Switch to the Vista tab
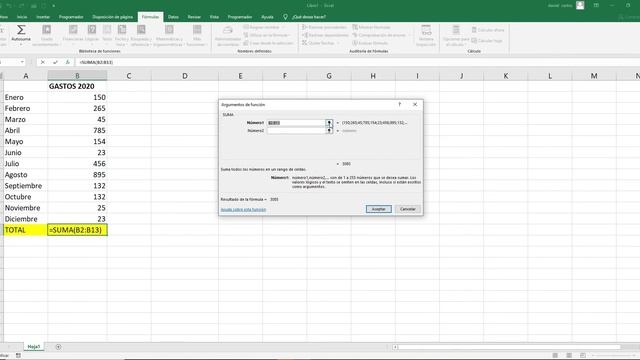 [214, 17]
